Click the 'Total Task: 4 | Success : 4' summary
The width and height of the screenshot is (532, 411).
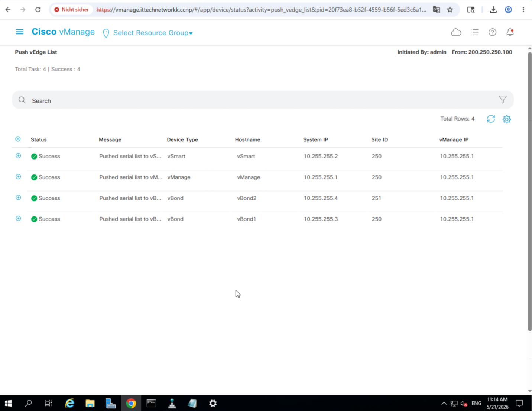[48, 69]
